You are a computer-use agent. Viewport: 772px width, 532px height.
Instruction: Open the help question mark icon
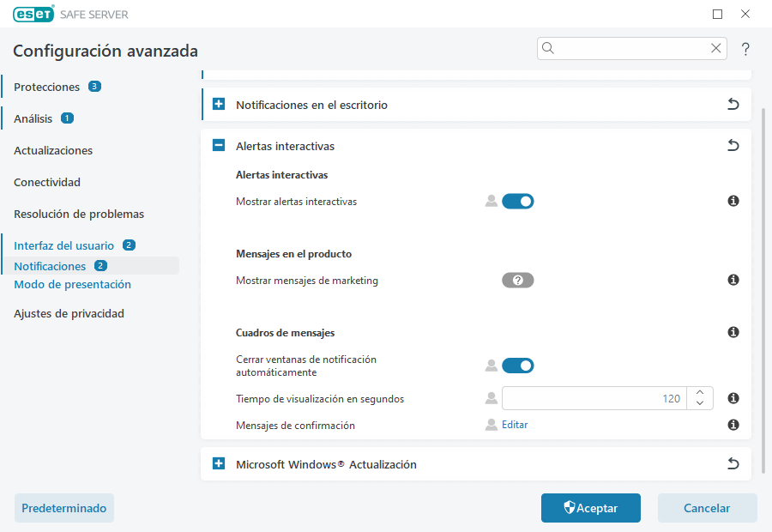[x=745, y=49]
